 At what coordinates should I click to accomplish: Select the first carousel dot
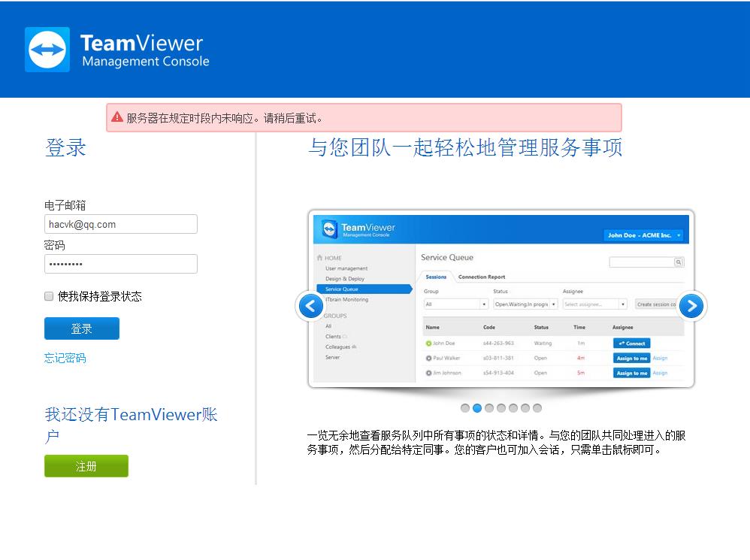tap(465, 408)
